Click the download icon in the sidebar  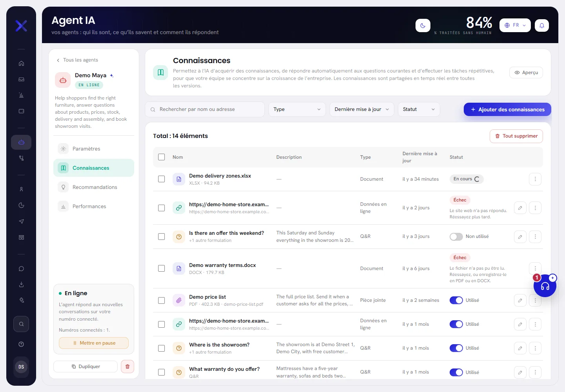21,285
